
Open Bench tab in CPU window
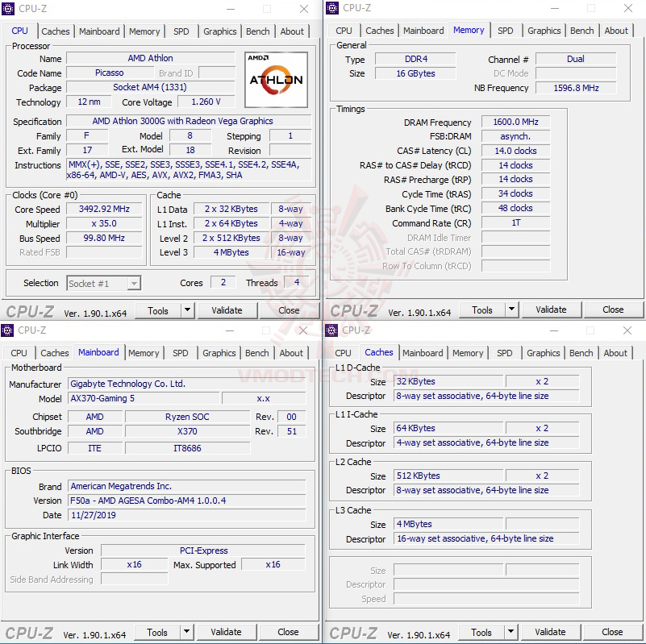pos(258,31)
